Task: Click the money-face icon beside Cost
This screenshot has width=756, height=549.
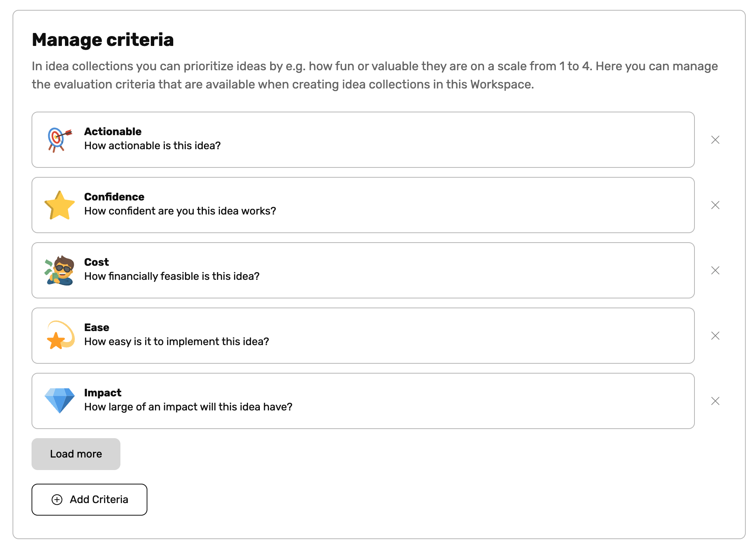Action: (59, 270)
